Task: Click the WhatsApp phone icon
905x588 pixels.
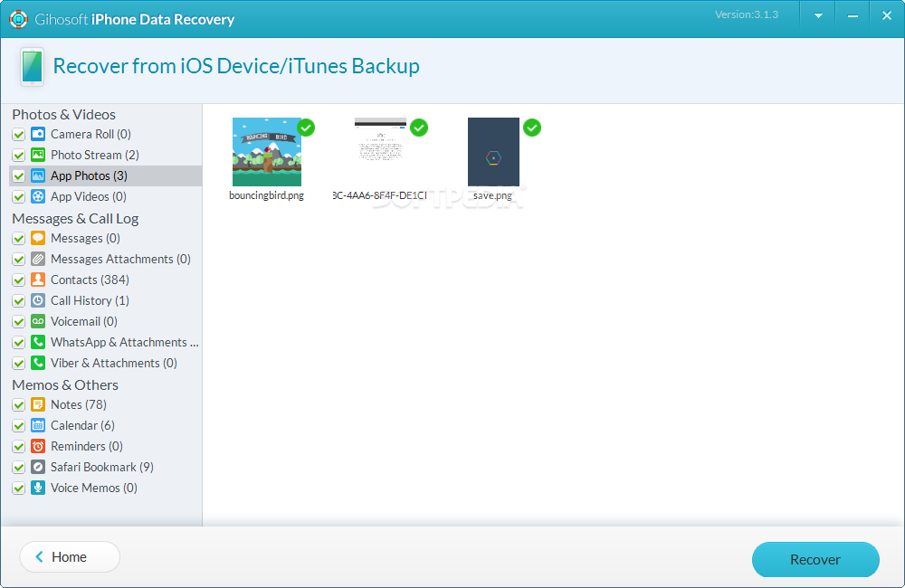Action: click(x=38, y=342)
